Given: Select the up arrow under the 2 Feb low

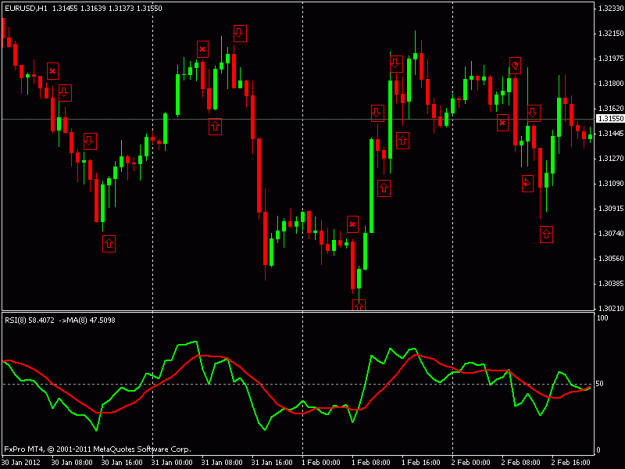Looking at the screenshot, I should (546, 234).
